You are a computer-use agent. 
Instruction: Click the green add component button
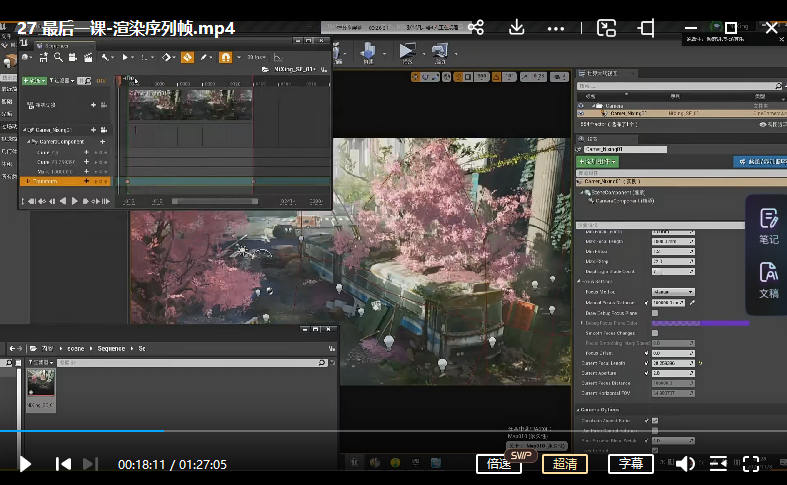[598, 161]
